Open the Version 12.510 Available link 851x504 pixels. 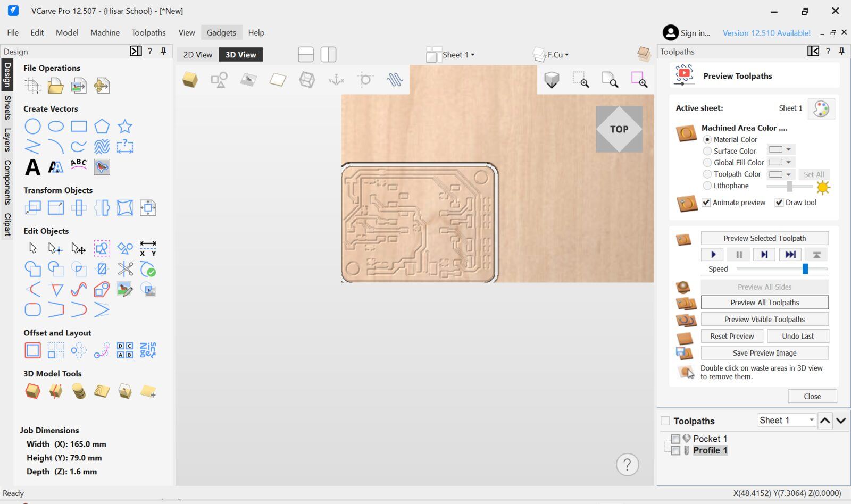[766, 33]
